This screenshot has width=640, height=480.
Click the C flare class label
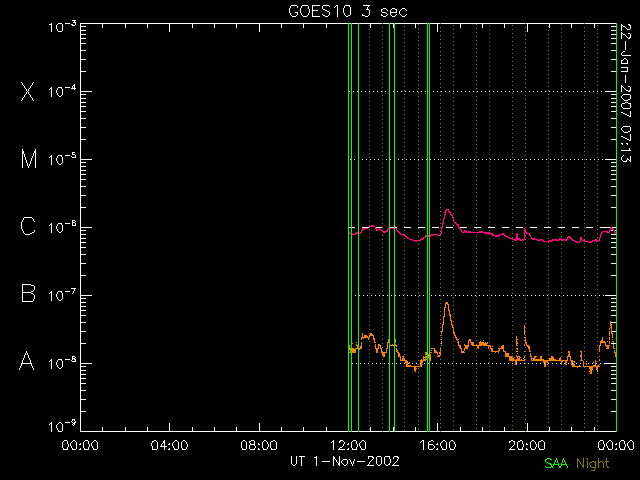click(x=28, y=226)
